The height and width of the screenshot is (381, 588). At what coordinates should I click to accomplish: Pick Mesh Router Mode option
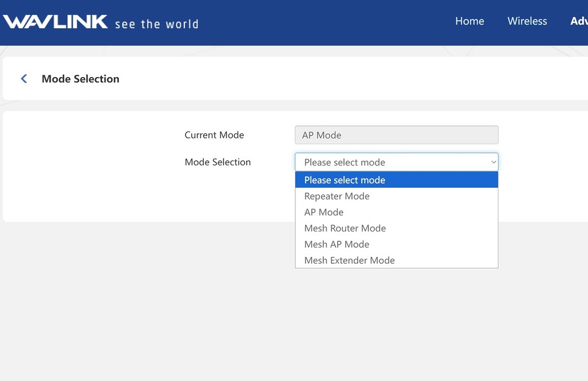coord(345,228)
